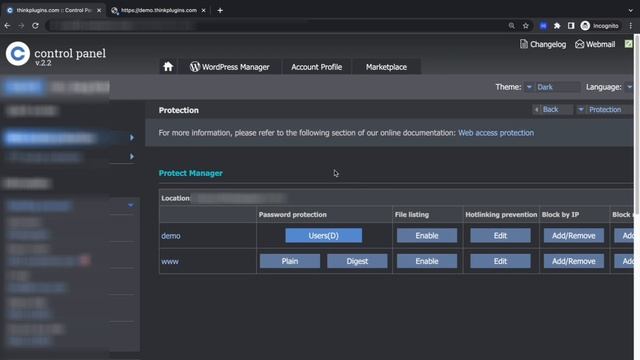Go to the control panel home icon
Viewport: 640px width, 360px height.
(x=168, y=67)
